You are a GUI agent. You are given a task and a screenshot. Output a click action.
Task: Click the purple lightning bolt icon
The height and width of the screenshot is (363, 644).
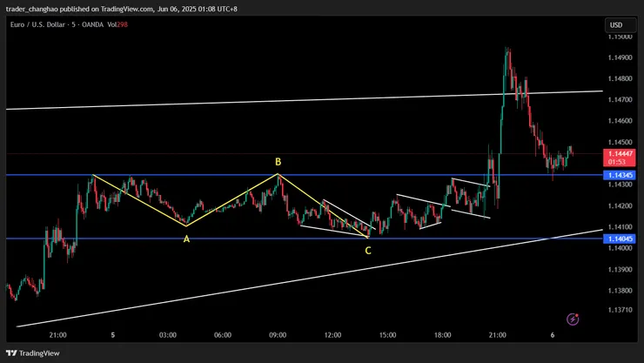click(573, 319)
